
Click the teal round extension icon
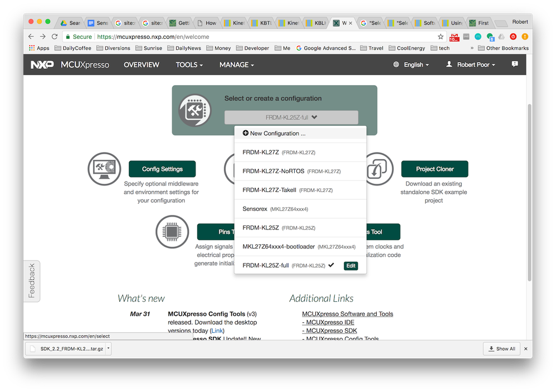click(x=477, y=37)
